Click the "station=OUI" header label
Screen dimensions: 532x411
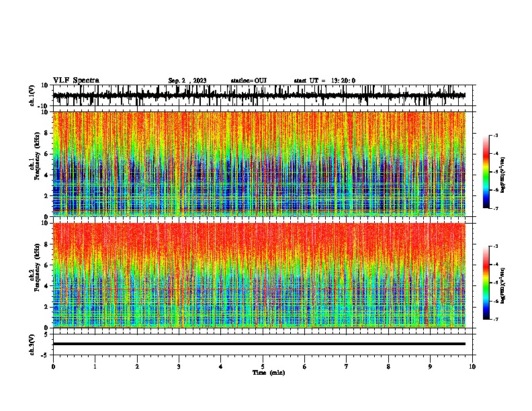tap(249, 81)
